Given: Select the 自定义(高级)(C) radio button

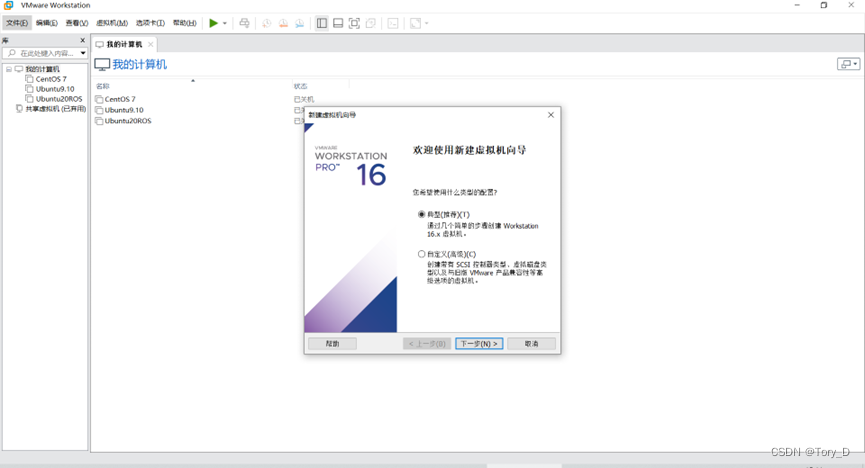Looking at the screenshot, I should click(x=421, y=254).
